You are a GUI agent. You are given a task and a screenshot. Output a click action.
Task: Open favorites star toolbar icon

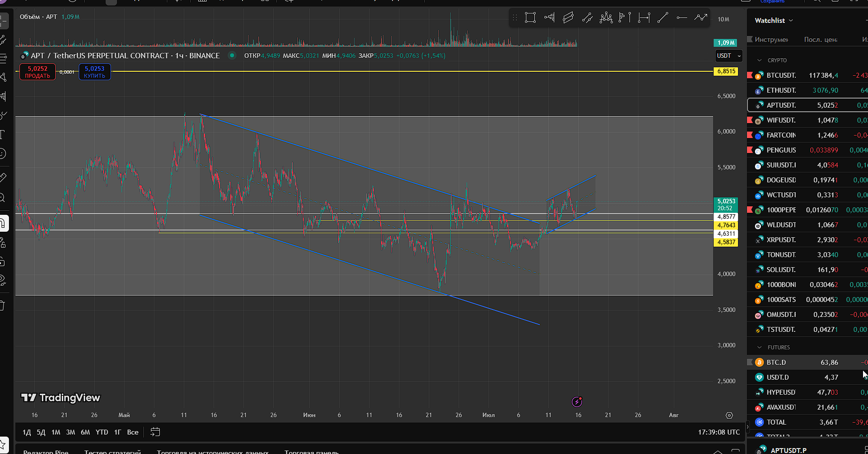tap(3, 444)
